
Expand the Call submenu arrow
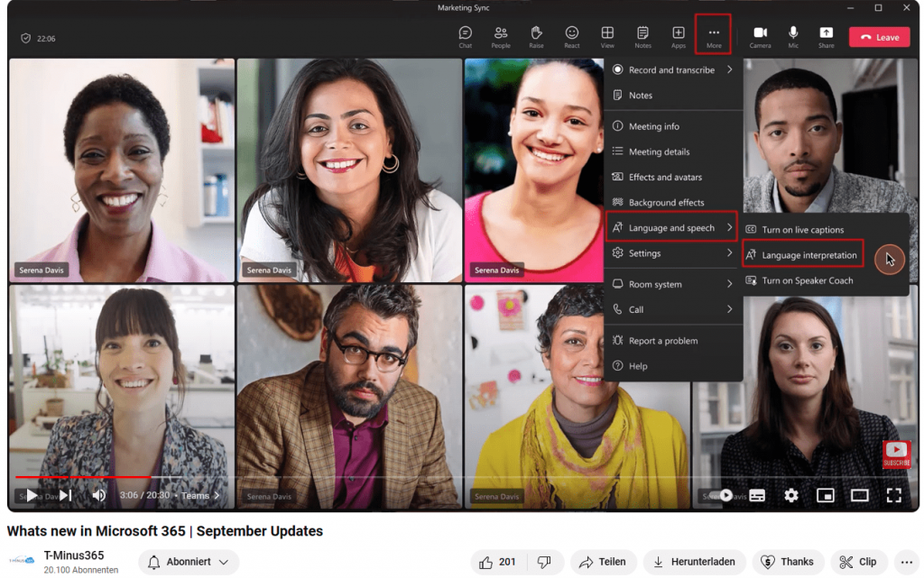click(729, 309)
